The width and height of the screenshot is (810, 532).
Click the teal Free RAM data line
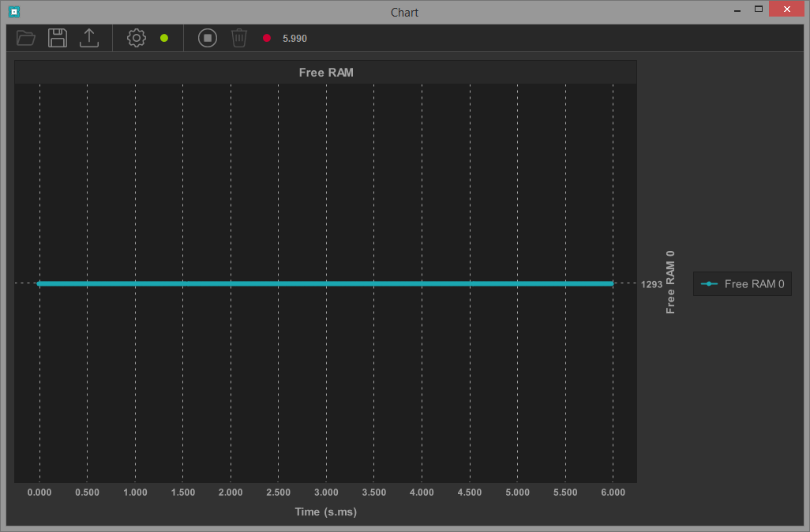pyautogui.click(x=325, y=283)
